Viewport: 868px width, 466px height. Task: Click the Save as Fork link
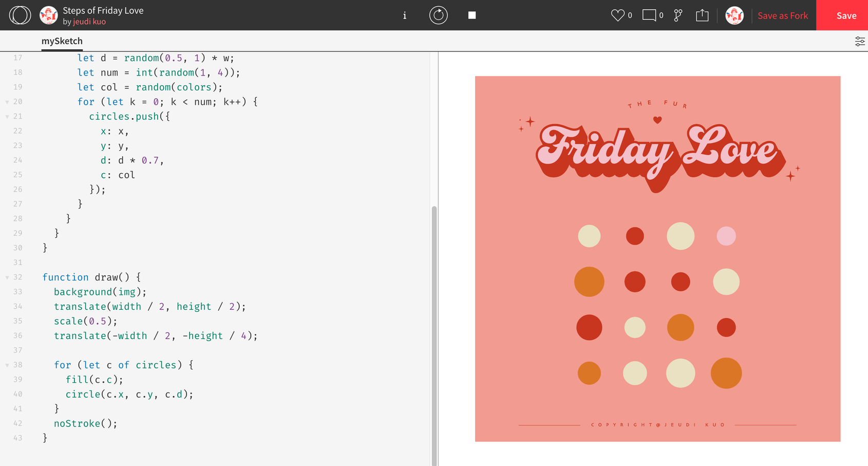782,15
